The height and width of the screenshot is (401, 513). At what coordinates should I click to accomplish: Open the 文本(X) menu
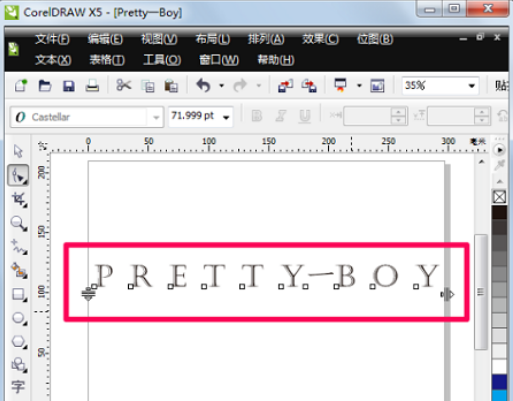click(x=53, y=60)
